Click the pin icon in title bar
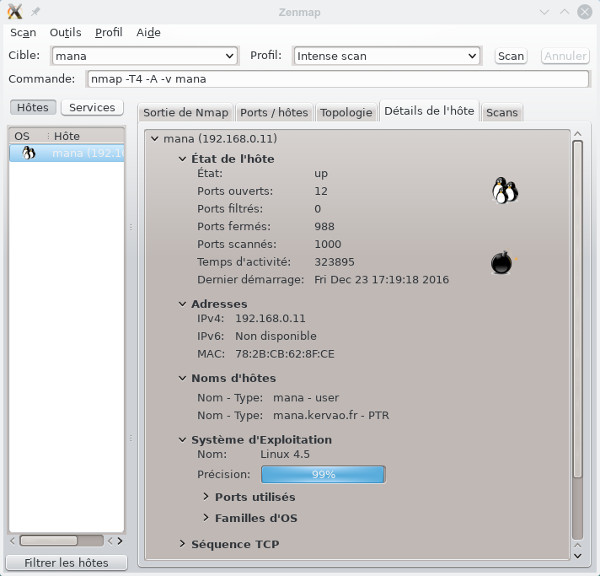The width and height of the screenshot is (600, 576). point(36,11)
